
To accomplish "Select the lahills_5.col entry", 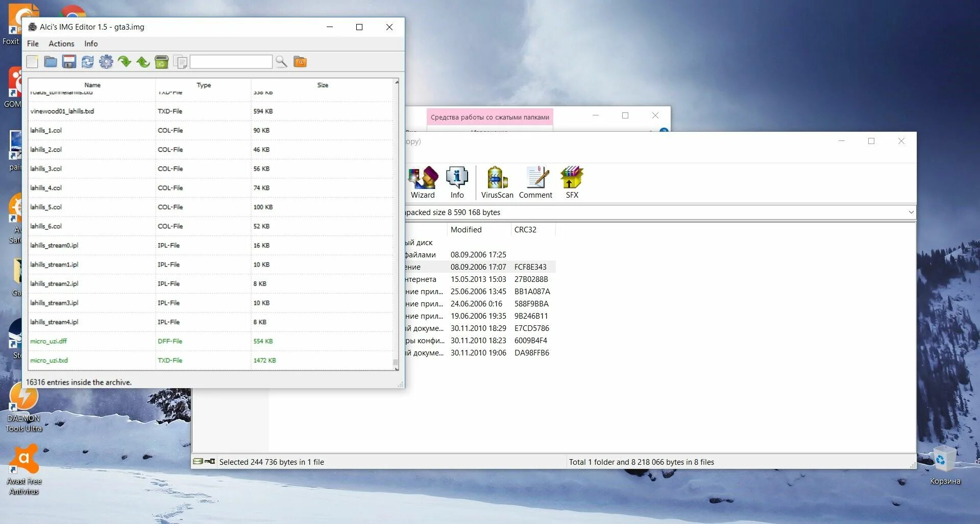I will pos(211,207).
